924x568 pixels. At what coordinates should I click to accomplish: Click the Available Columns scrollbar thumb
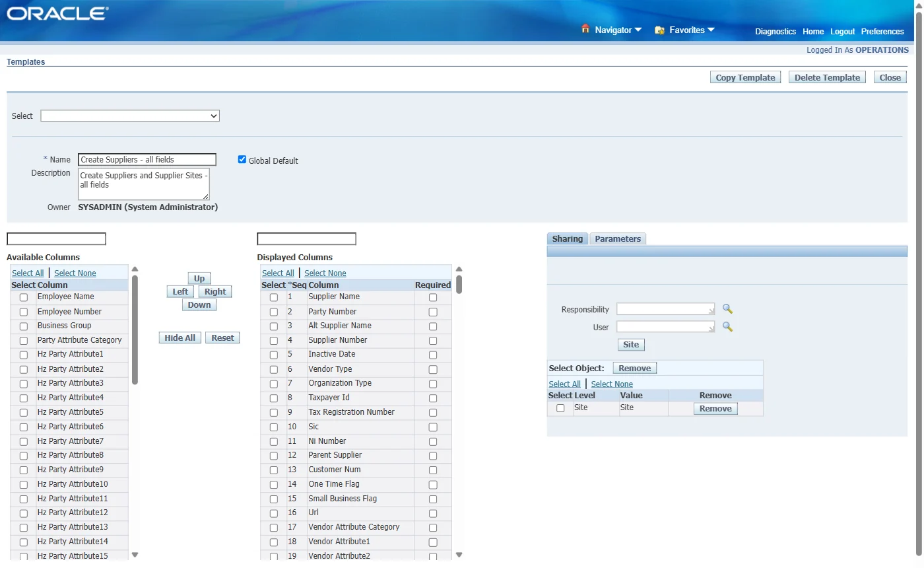click(135, 330)
